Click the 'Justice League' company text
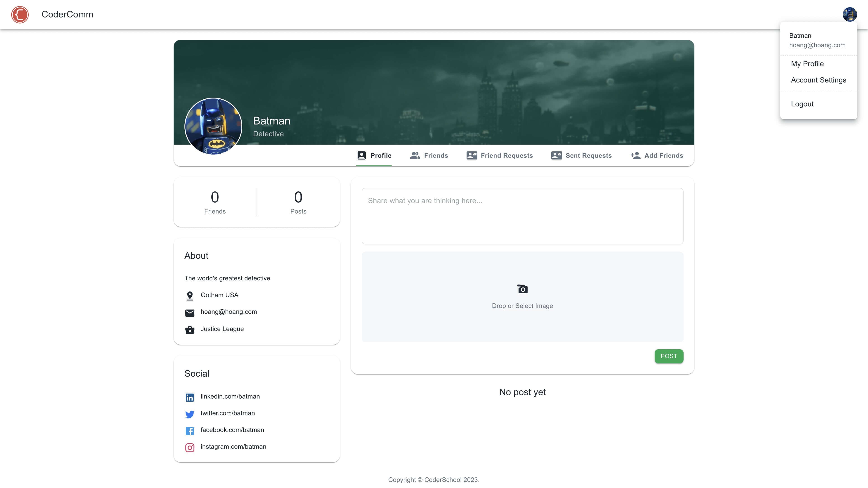The height and width of the screenshot is (488, 868). [x=222, y=329]
